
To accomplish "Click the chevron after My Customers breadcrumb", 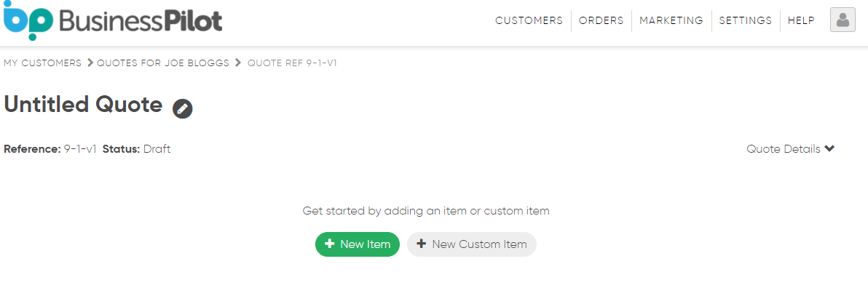I will click(x=90, y=63).
